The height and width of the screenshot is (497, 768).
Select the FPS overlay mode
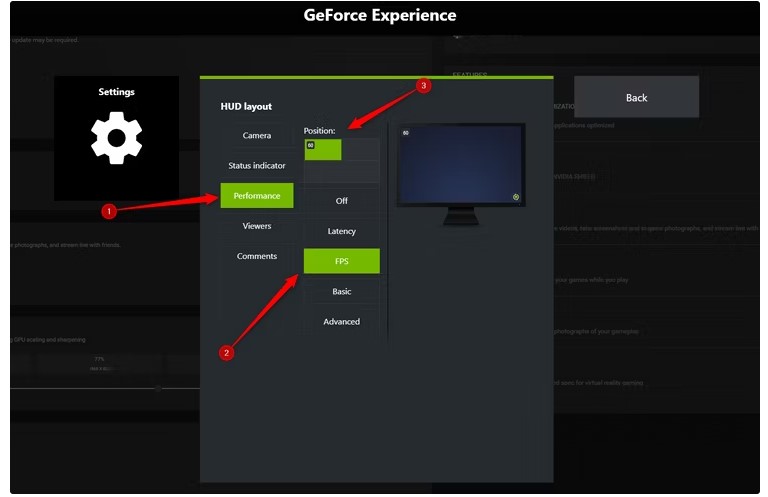pyautogui.click(x=341, y=261)
